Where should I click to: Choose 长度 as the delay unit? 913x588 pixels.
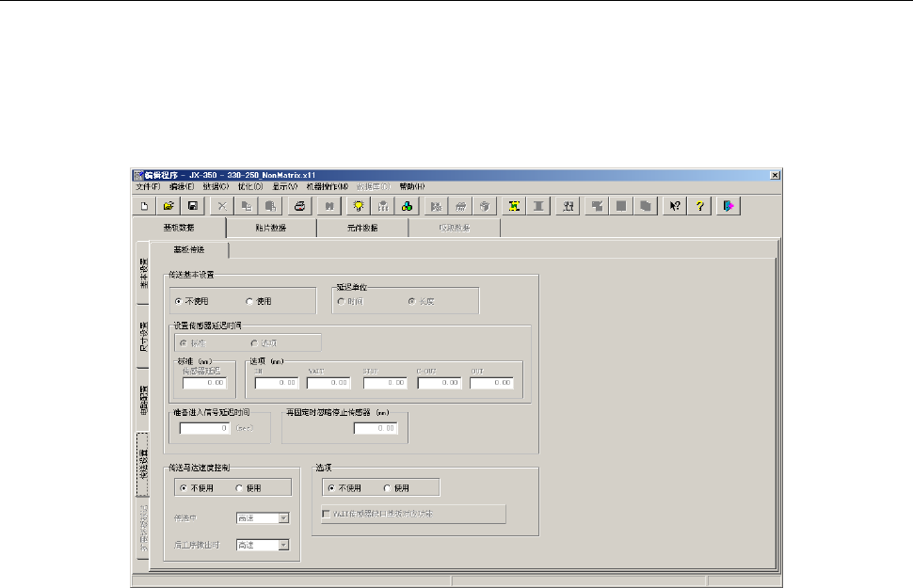coord(421,302)
